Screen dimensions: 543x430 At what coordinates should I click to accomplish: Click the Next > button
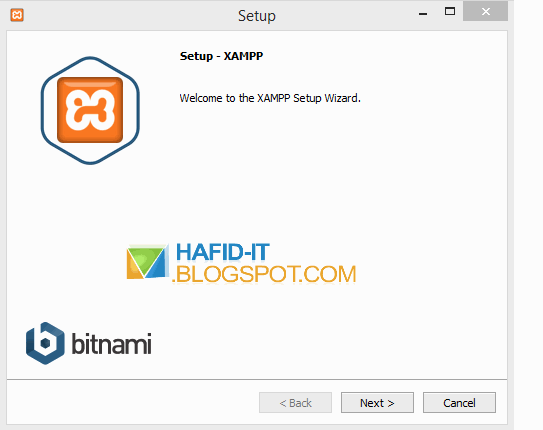tap(377, 402)
